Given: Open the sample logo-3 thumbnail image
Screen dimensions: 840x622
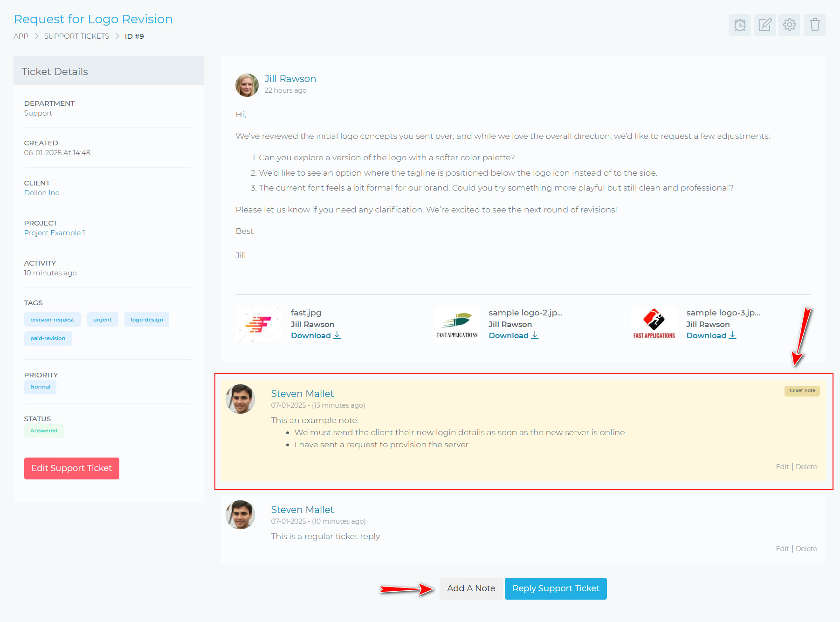Looking at the screenshot, I should click(654, 324).
